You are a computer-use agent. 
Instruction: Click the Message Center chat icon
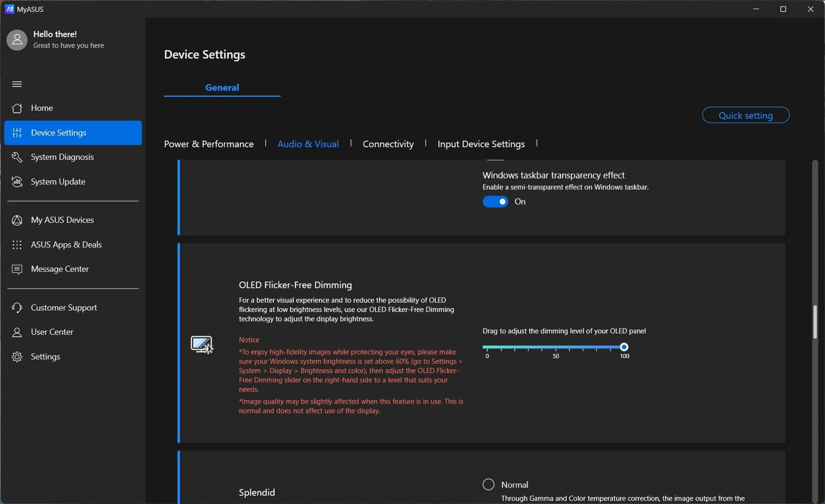click(x=17, y=269)
